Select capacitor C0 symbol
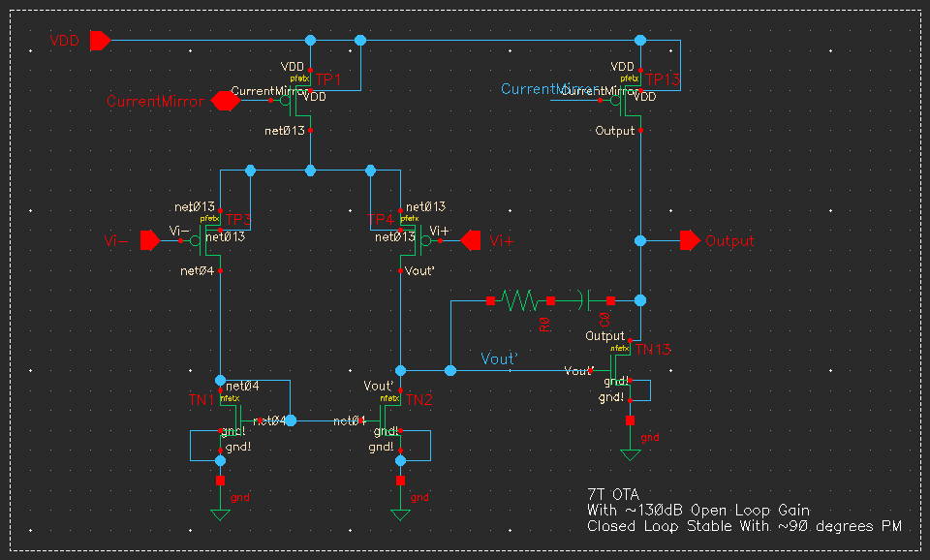The image size is (930, 560). [586, 300]
